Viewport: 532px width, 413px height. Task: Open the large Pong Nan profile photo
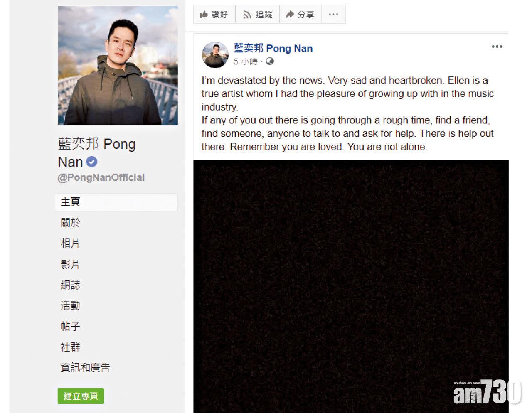(118, 66)
